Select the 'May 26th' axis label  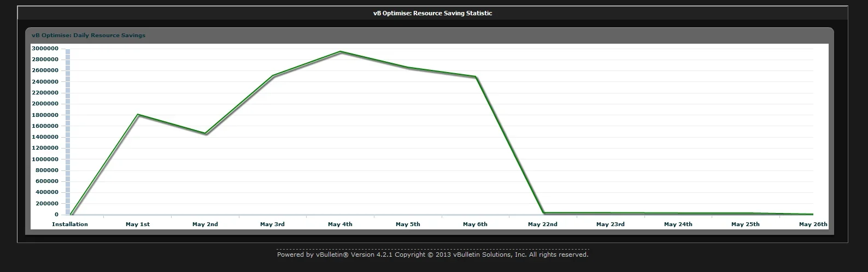tap(813, 224)
